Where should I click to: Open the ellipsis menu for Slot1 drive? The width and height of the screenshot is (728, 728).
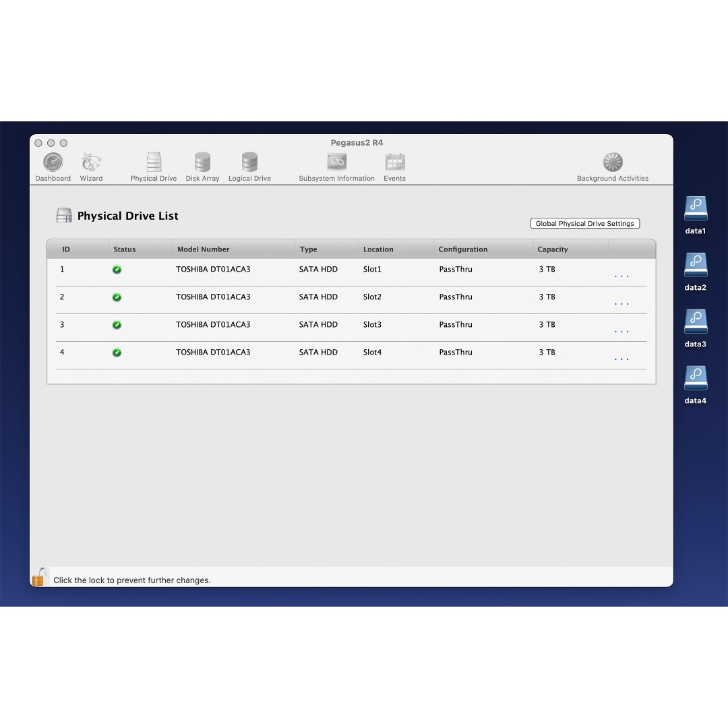[x=621, y=276]
